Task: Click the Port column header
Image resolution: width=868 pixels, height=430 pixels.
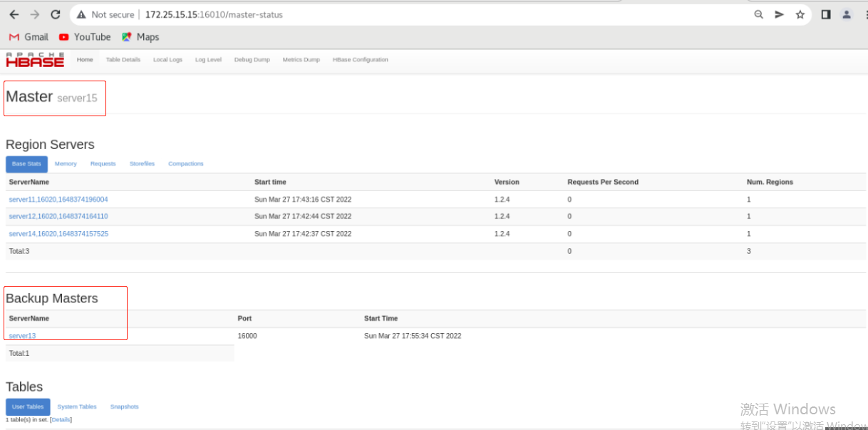Action: [244, 318]
